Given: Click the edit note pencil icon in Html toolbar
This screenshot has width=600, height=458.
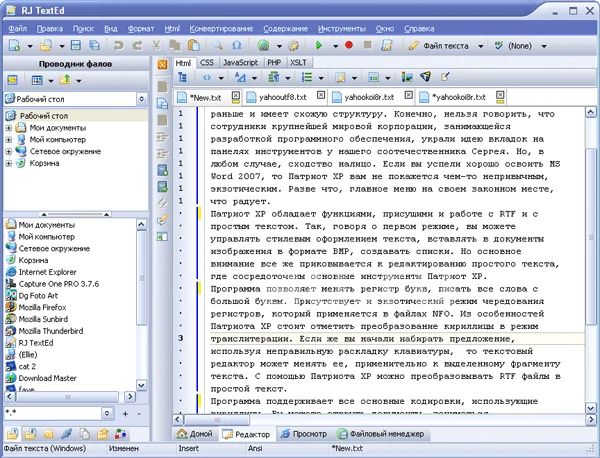Looking at the screenshot, I should (444, 77).
